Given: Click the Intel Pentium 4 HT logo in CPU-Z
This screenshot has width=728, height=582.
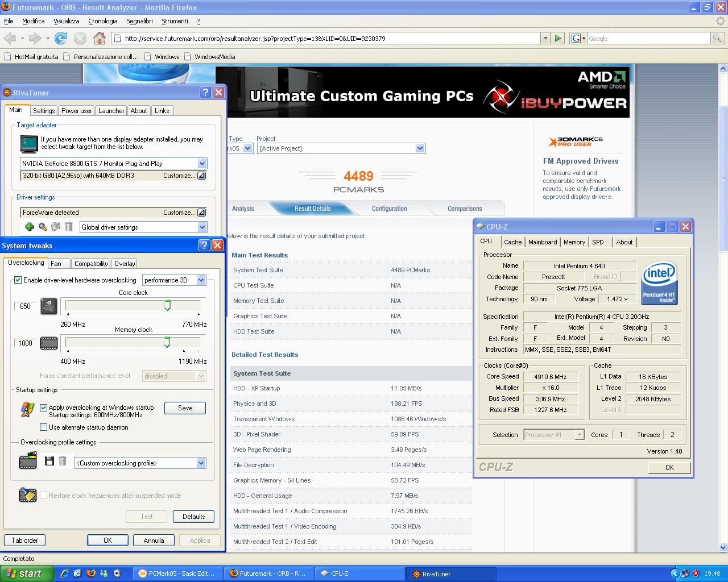Looking at the screenshot, I should 659,283.
